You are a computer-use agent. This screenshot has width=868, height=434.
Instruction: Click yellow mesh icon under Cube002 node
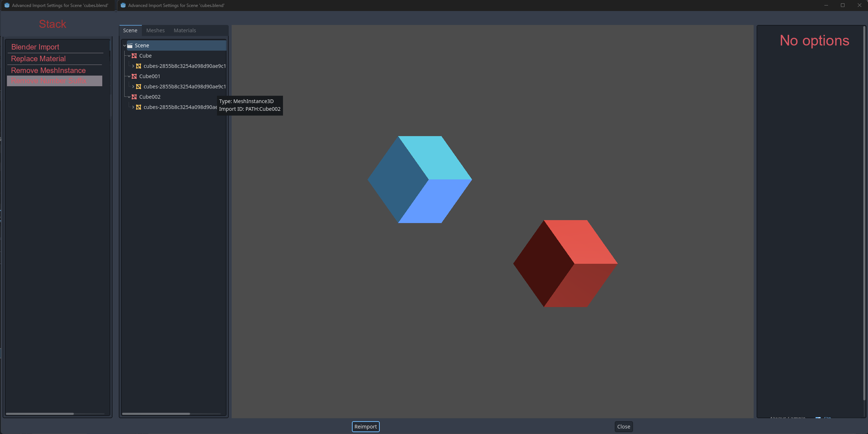(x=139, y=107)
